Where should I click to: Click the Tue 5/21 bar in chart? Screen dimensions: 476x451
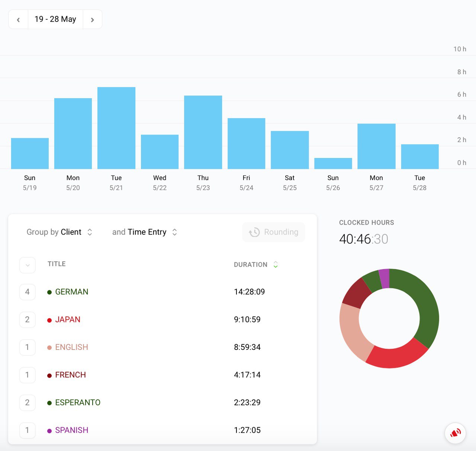[x=116, y=128]
